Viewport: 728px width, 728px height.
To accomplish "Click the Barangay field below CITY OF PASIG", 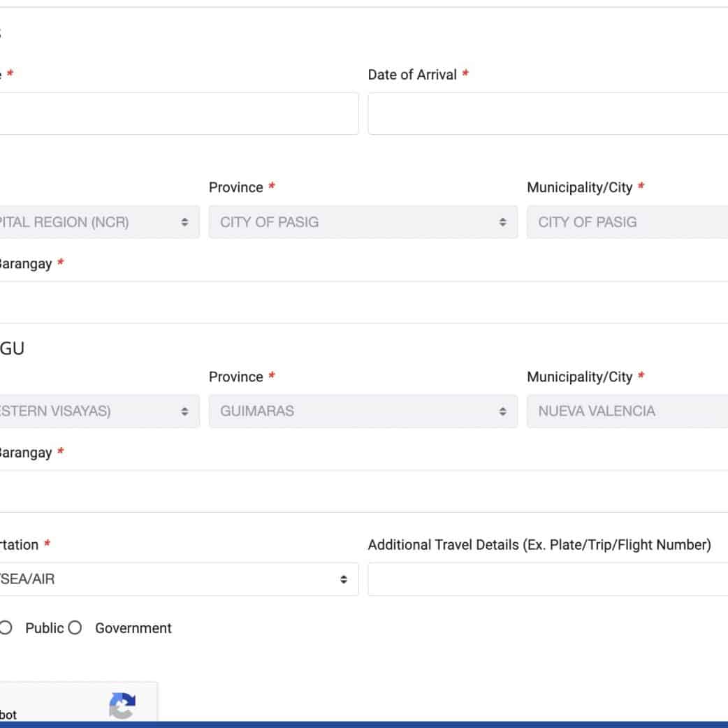I will click(363, 303).
